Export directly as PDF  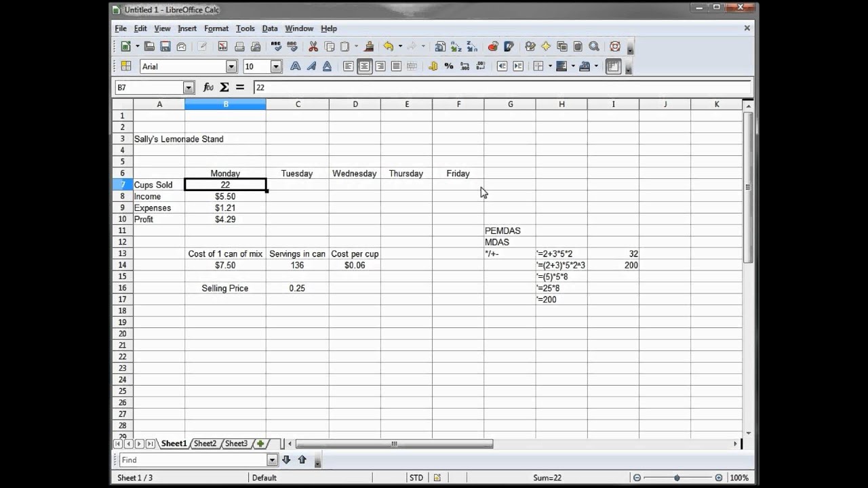click(222, 47)
